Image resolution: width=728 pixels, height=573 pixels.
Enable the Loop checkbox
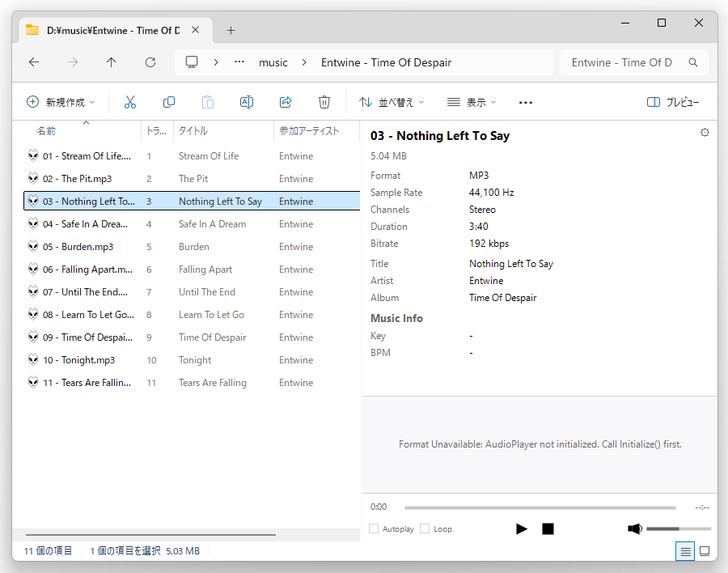coord(425,528)
